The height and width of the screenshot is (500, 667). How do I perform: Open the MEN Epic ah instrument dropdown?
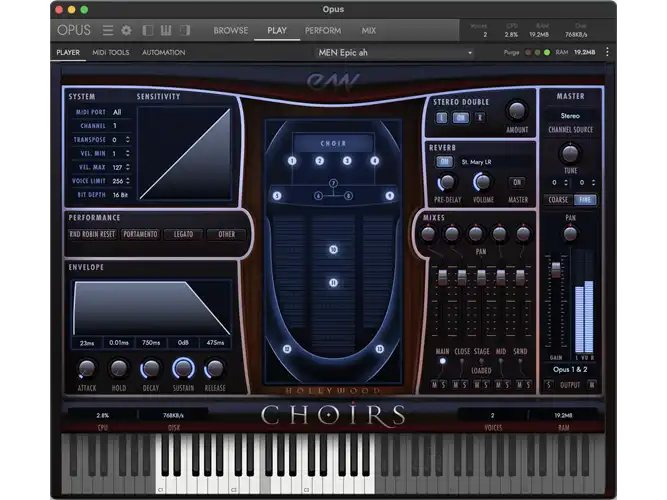pos(395,53)
